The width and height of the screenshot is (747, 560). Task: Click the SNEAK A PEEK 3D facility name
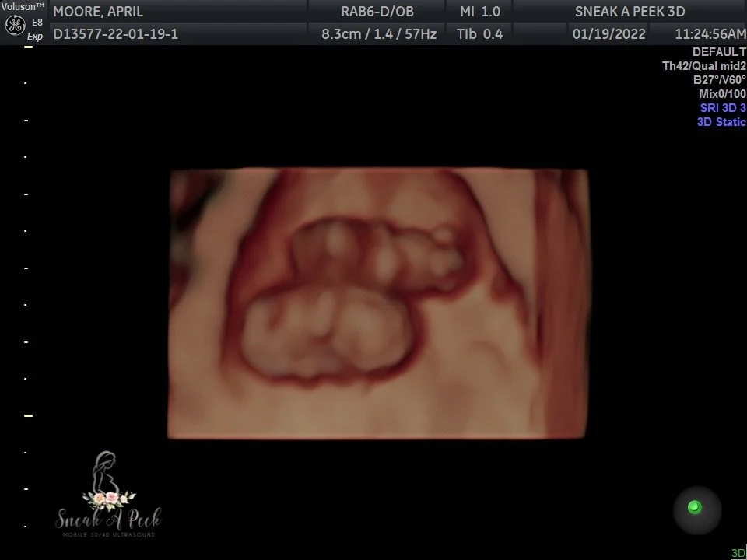630,12
